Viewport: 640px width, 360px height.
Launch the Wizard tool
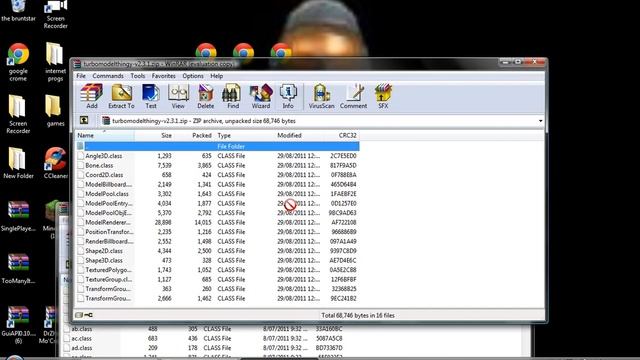click(x=261, y=96)
